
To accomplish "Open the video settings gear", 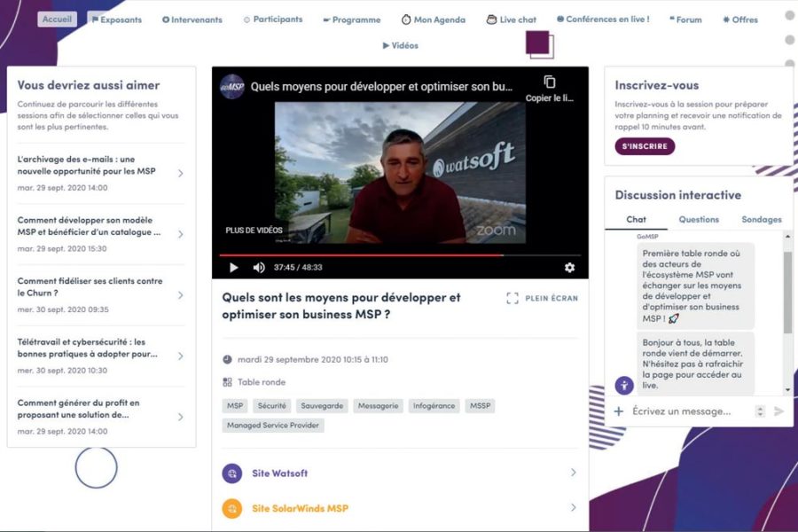I will (x=569, y=267).
